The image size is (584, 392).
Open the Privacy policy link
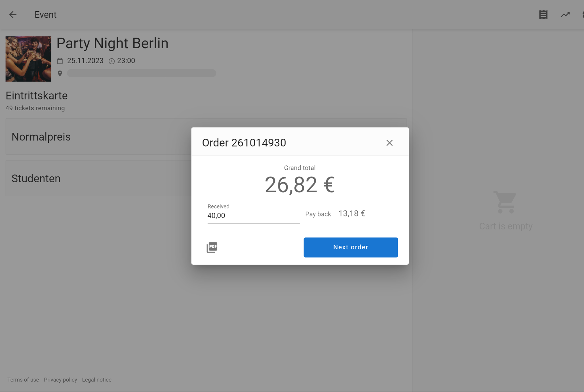60,380
